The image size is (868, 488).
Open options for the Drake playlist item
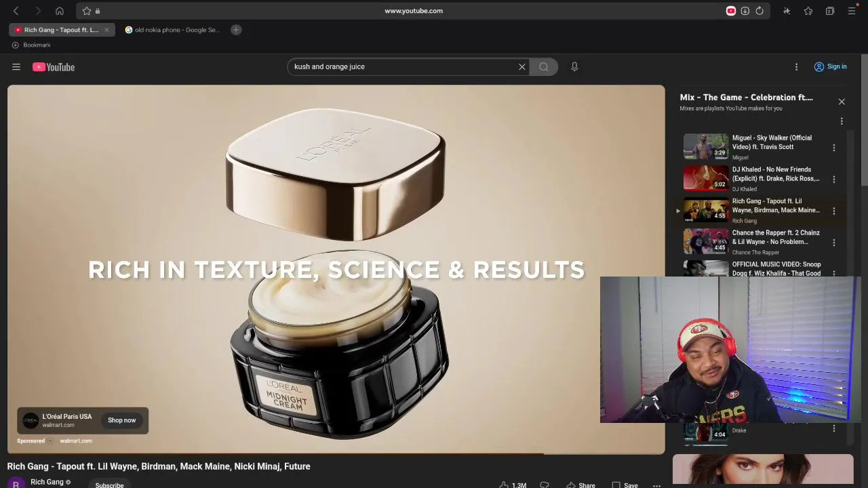[834, 428]
